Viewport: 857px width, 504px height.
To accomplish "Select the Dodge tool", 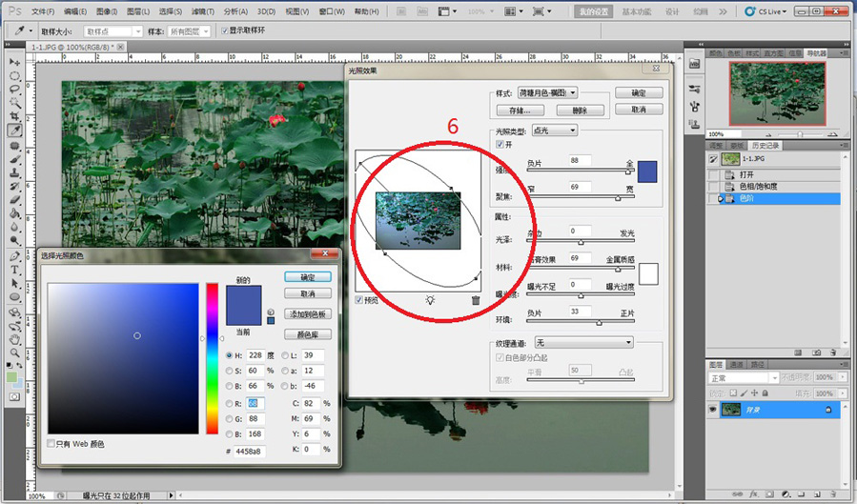I will [14, 240].
